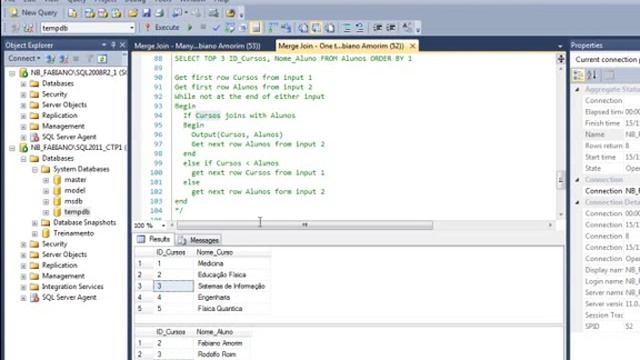
Task: Click Object Explorer disconnect icon
Action: click(x=64, y=59)
